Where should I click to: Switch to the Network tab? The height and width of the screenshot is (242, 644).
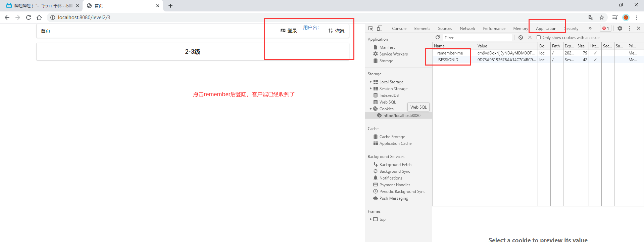click(x=467, y=29)
